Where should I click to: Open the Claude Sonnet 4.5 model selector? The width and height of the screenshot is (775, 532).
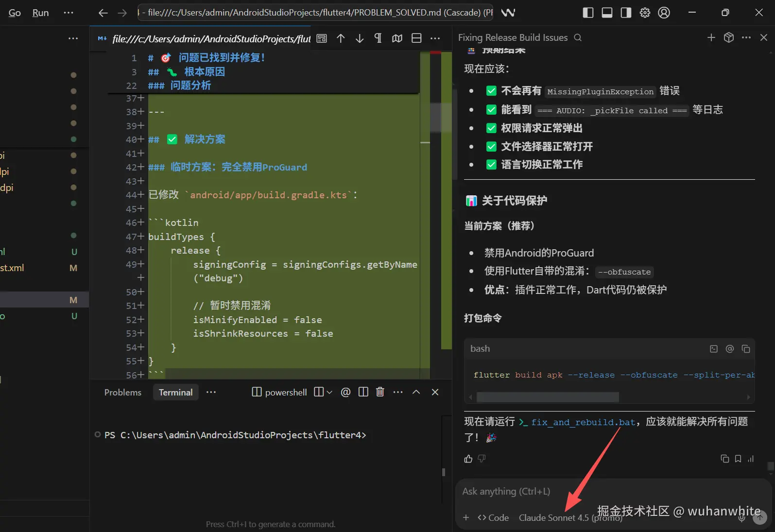click(570, 517)
